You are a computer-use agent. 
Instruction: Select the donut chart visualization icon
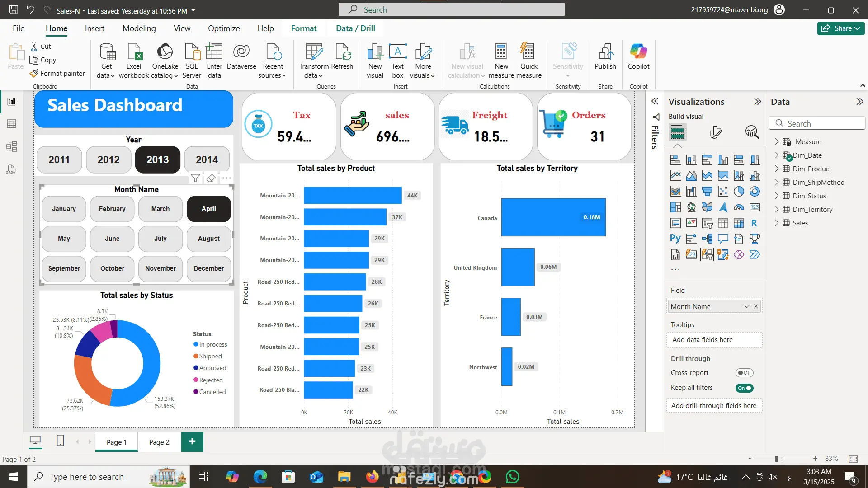pyautogui.click(x=755, y=192)
